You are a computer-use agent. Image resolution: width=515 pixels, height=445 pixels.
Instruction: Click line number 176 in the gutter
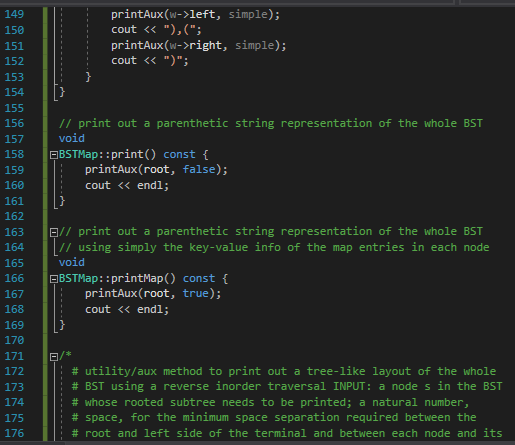coord(14,433)
